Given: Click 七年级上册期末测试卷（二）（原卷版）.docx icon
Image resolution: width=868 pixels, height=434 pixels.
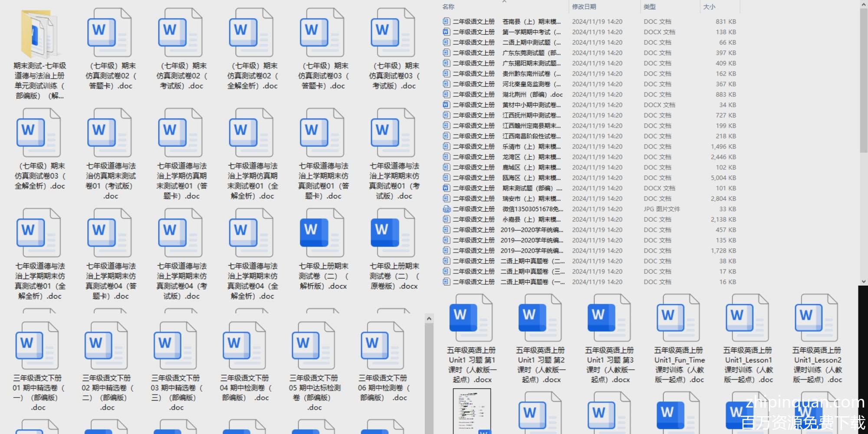Looking at the screenshot, I should pyautogui.click(x=393, y=233).
